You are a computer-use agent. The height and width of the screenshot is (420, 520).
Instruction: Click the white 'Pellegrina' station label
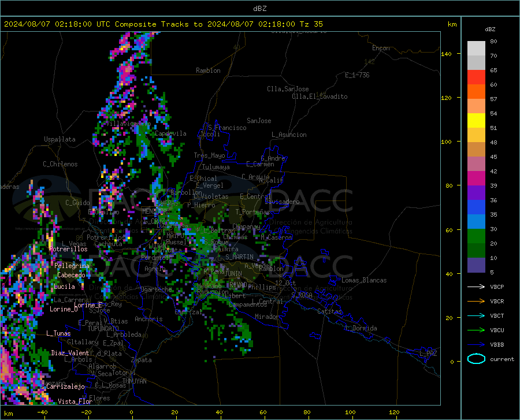(72, 266)
